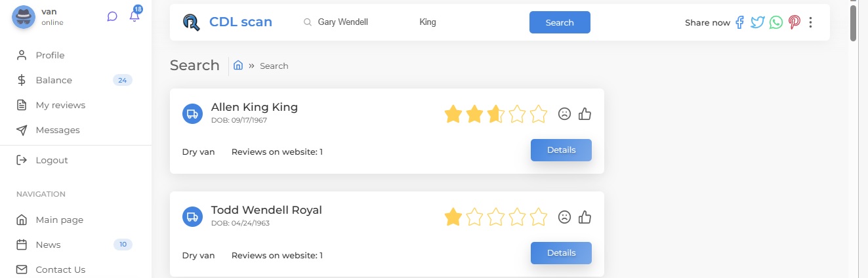Viewport: 868px width, 278px height.
Task: Click sad face on Allen King King
Action: pyautogui.click(x=564, y=114)
